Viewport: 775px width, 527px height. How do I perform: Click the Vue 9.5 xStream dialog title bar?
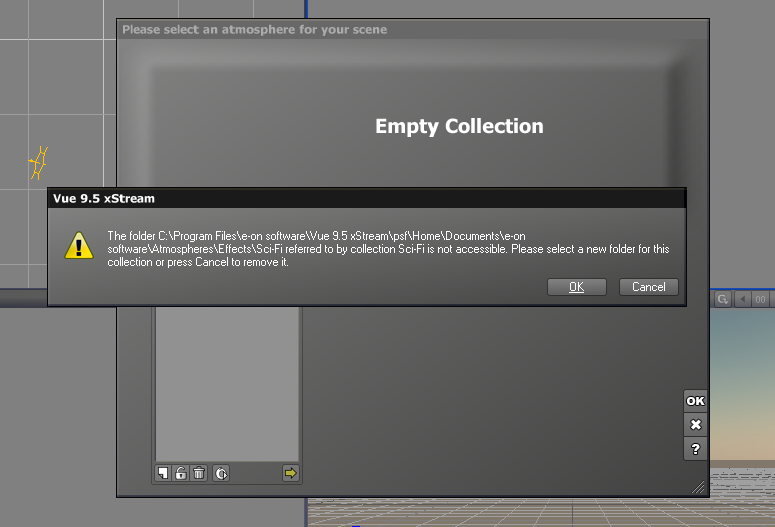(x=367, y=198)
